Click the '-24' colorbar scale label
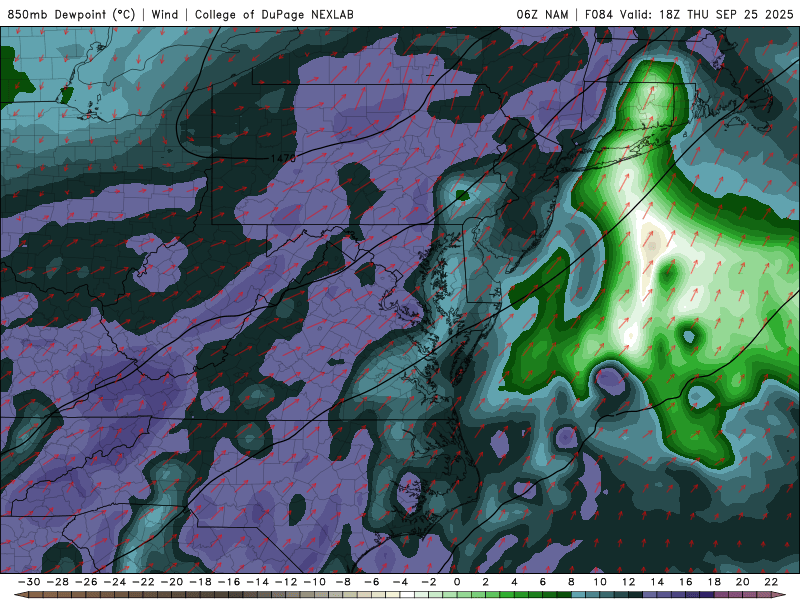The width and height of the screenshot is (800, 600). (x=115, y=582)
